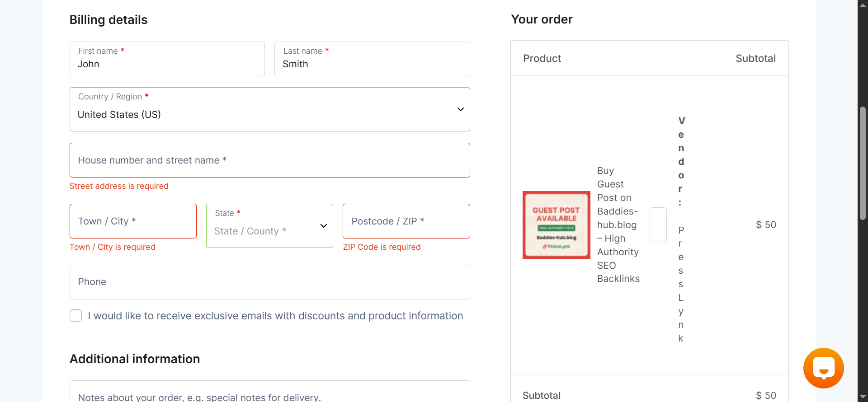Open the orange live chat widget
Image resolution: width=868 pixels, height=402 pixels.
pos(823,368)
